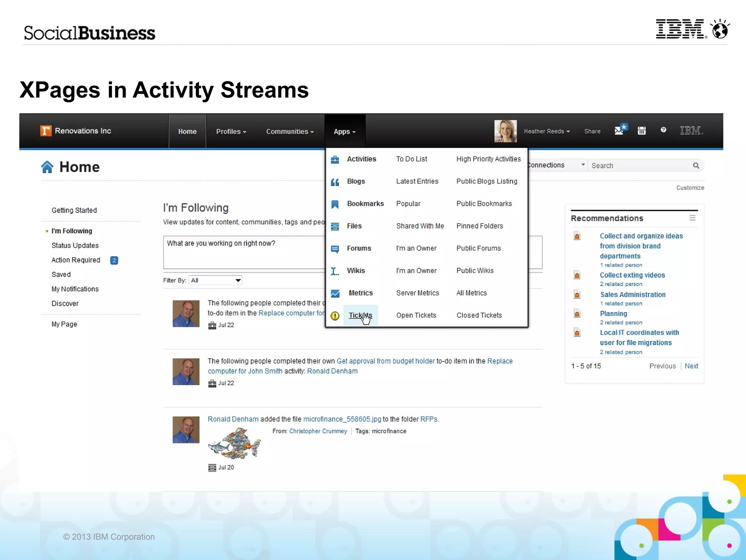Open the calendar icon in top bar
Screen dimensions: 746x560
pos(641,131)
